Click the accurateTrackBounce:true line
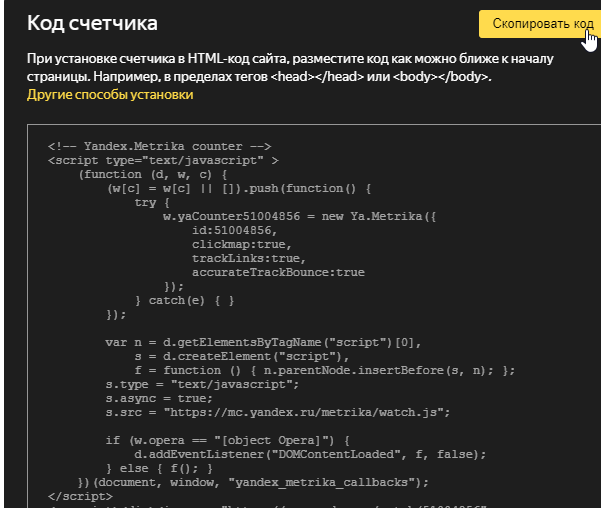This screenshot has width=601, height=508. pyautogui.click(x=278, y=273)
